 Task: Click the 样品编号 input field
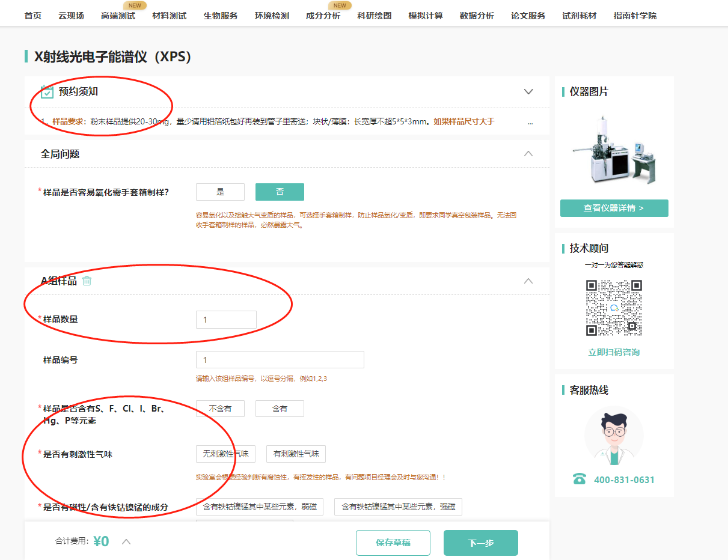coord(280,359)
